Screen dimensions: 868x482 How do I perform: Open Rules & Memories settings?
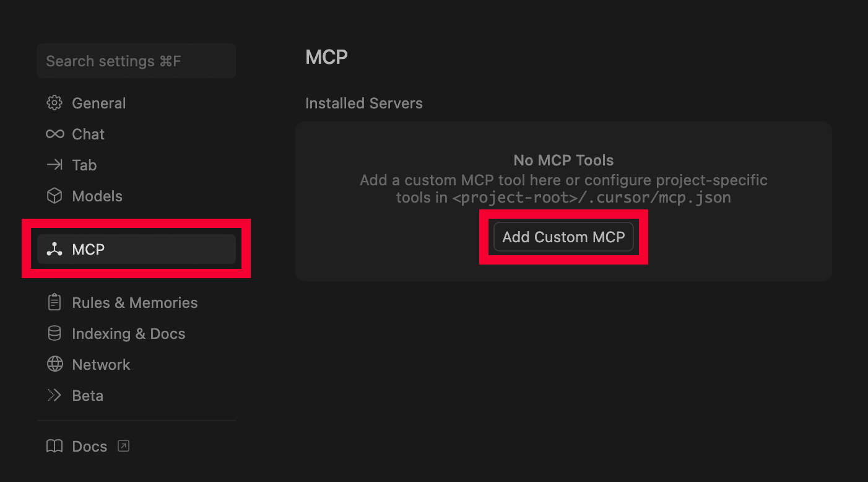click(135, 302)
